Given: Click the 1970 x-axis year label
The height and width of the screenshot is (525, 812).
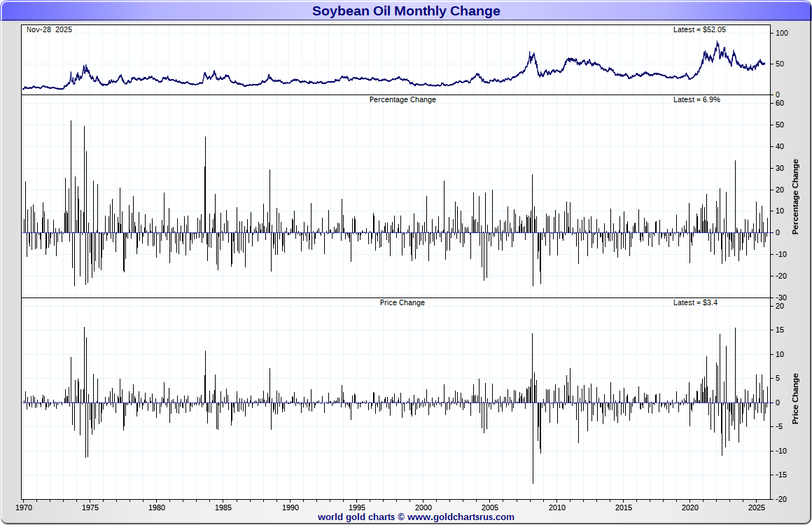Looking at the screenshot, I should pyautogui.click(x=23, y=507).
